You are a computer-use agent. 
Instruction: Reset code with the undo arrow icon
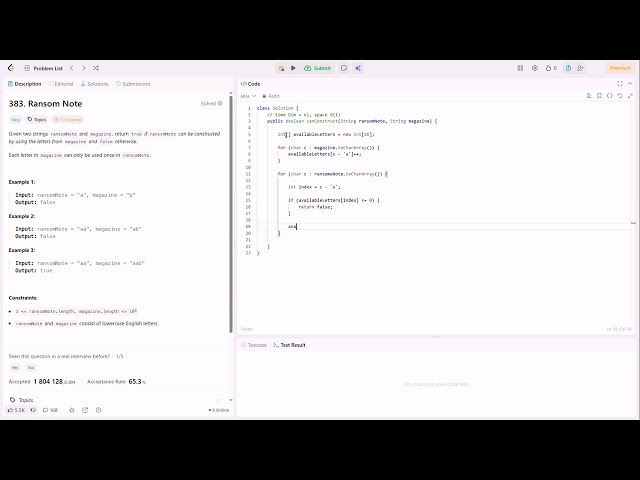(x=620, y=96)
